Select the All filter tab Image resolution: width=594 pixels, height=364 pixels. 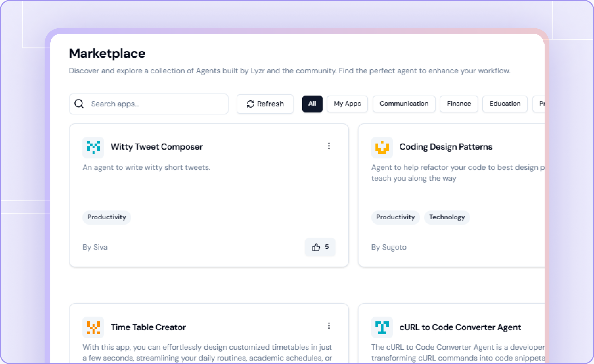click(312, 104)
